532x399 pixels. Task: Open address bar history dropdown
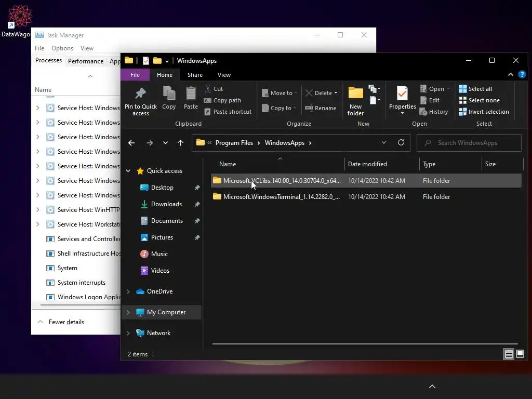point(384,142)
